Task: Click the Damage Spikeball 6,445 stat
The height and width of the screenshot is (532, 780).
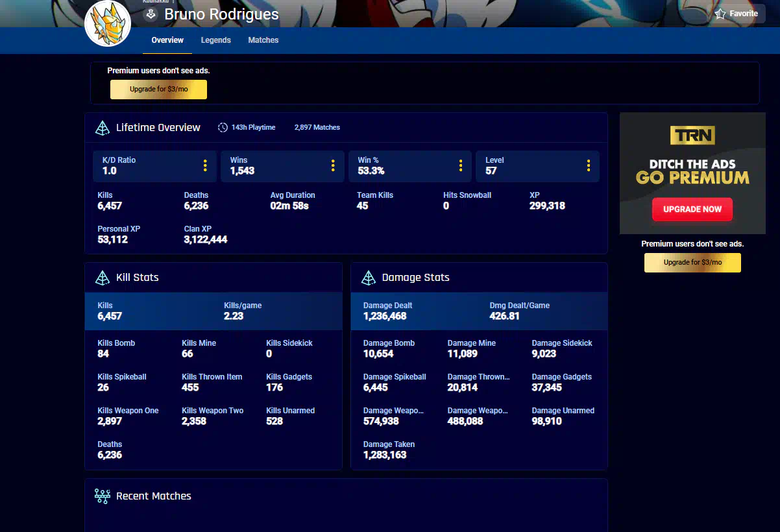Action: 395,382
